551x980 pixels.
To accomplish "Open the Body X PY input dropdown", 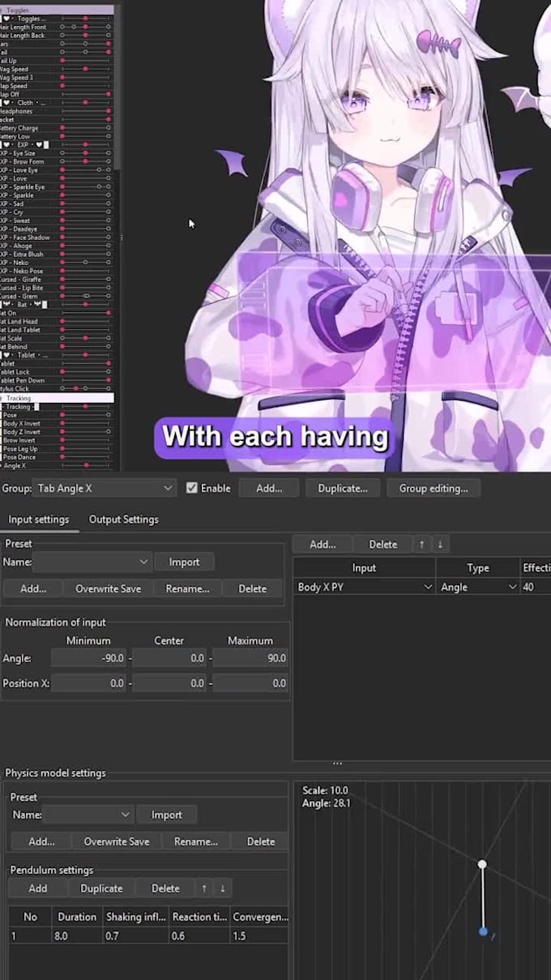I will point(365,587).
